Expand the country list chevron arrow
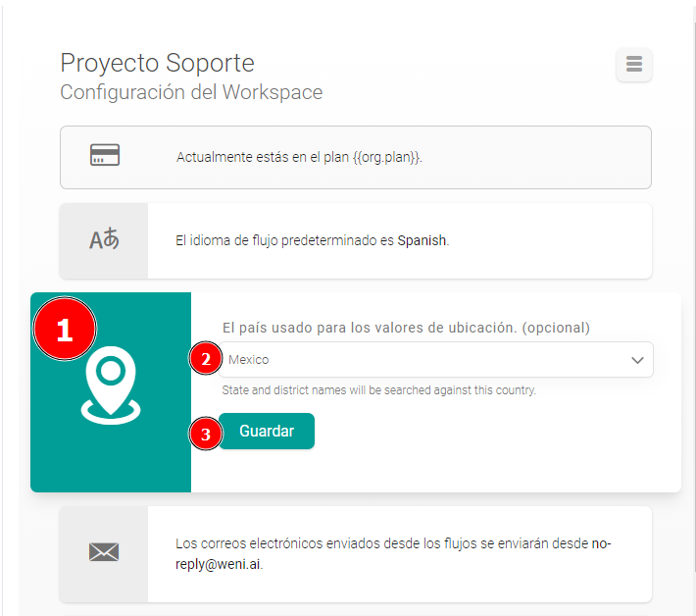Viewport: 696px width, 616px height. click(x=635, y=360)
